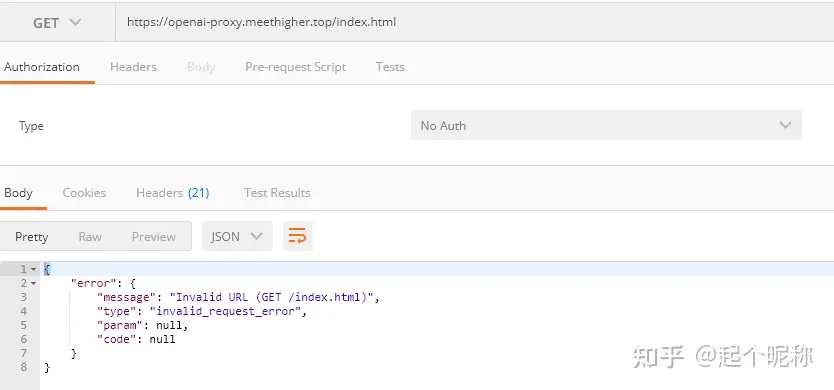Open the Test Results tab
Viewport: 834px width, 390px height.
click(x=277, y=193)
